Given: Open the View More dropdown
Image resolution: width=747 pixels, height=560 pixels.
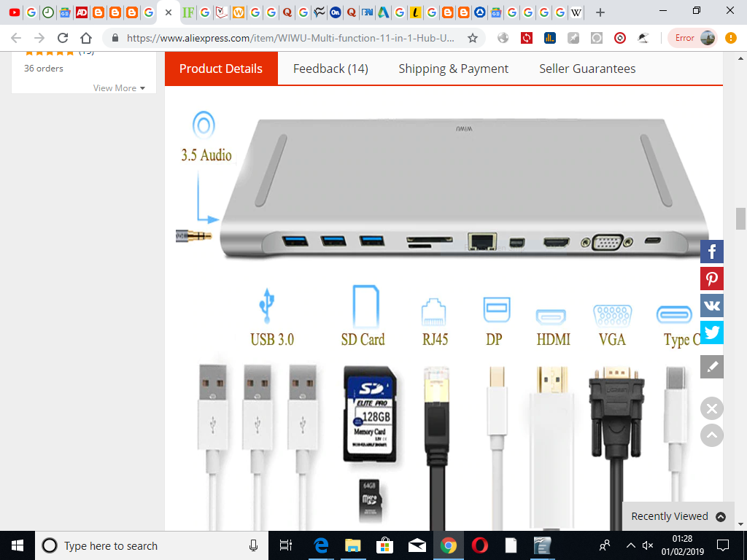Looking at the screenshot, I should tap(119, 87).
